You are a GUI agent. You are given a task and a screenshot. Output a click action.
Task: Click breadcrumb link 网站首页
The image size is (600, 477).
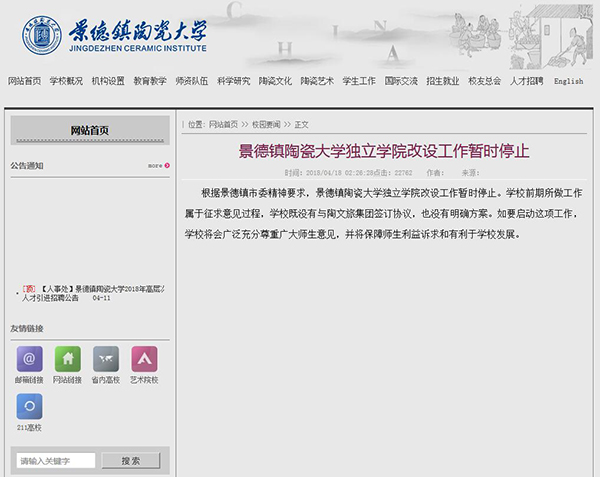pos(223,124)
